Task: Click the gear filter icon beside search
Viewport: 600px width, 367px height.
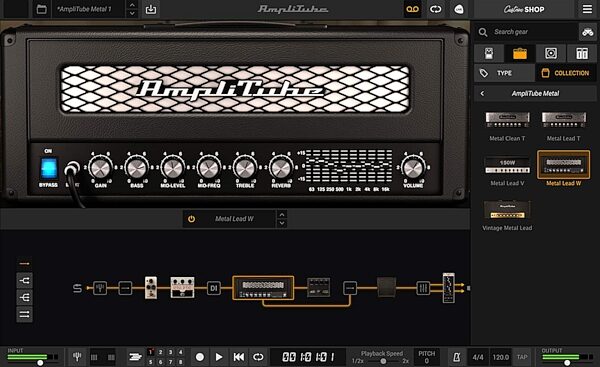Action: coord(588,32)
